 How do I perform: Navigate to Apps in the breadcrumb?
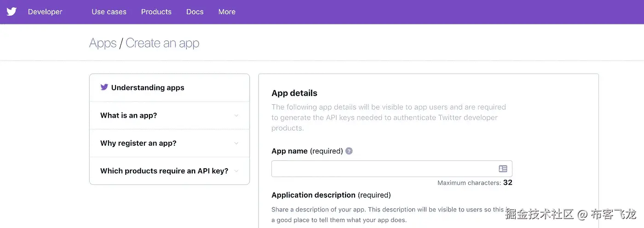[103, 43]
